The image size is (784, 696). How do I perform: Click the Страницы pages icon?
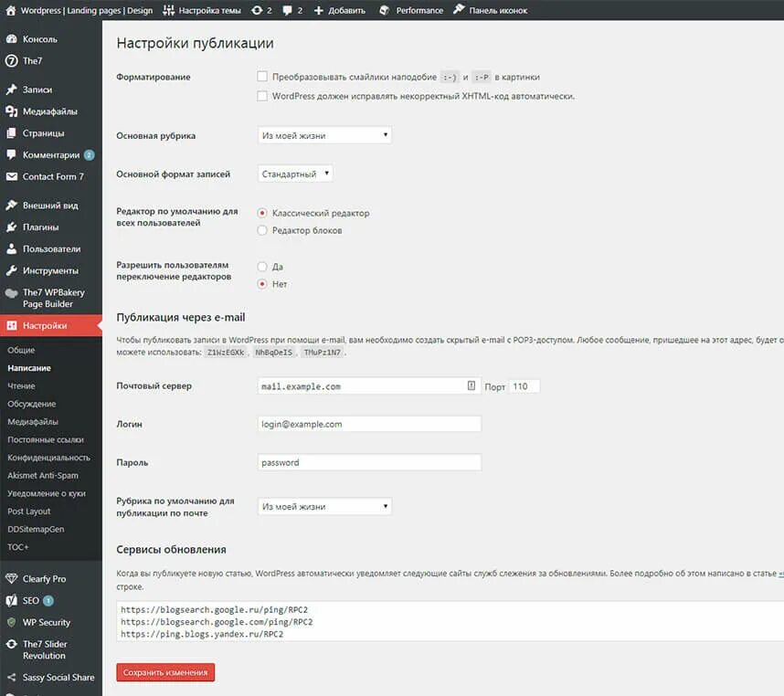coord(12,133)
